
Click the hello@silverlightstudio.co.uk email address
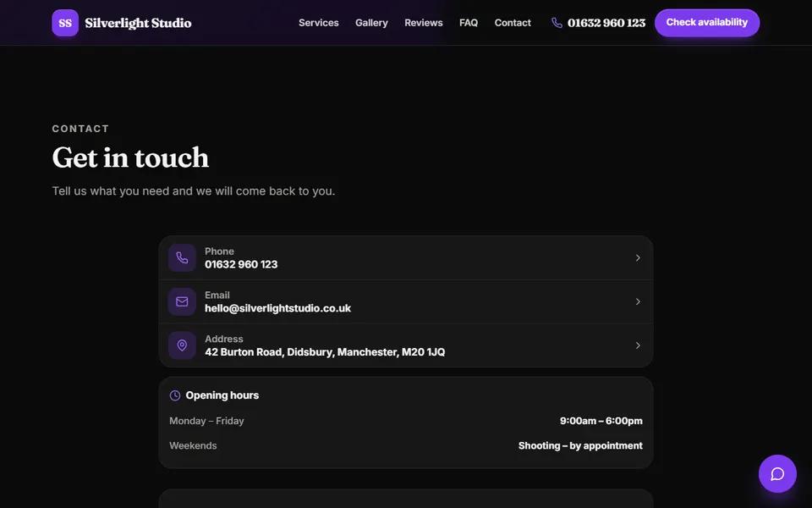tap(277, 308)
